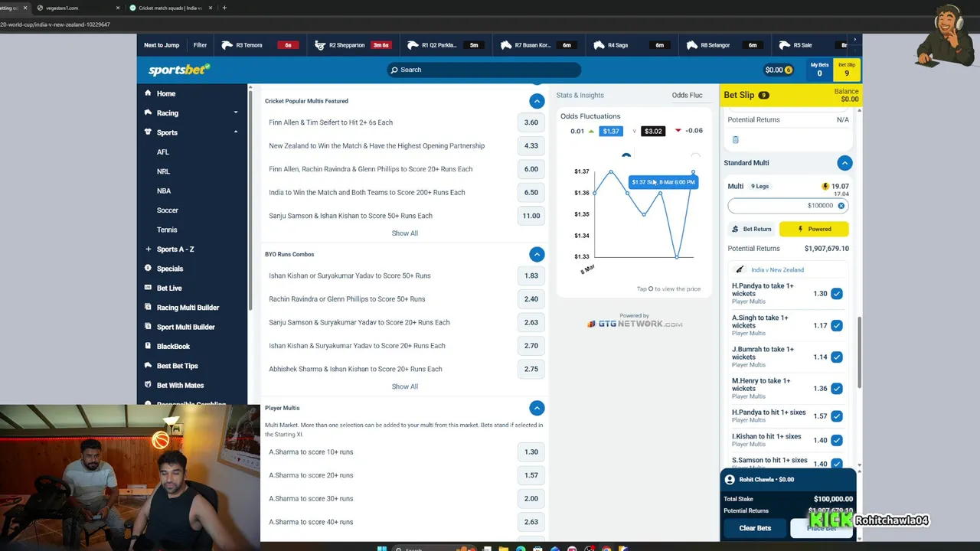Click the Home icon in the sidebar
This screenshot has width=980, height=551.
(x=149, y=93)
